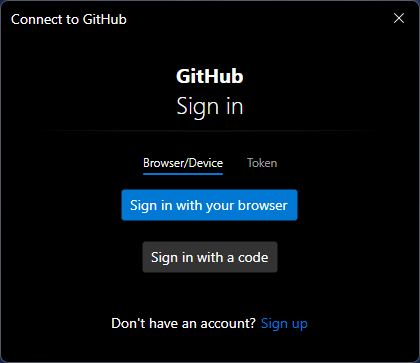420x363 pixels.
Task: Close the Connect to GitHub dialog
Action: coord(399,18)
